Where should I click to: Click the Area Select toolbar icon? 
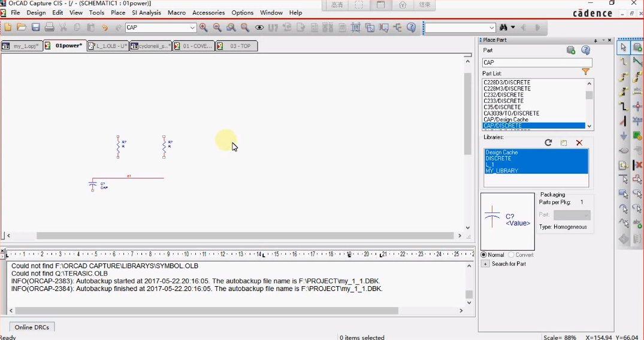(x=370, y=28)
